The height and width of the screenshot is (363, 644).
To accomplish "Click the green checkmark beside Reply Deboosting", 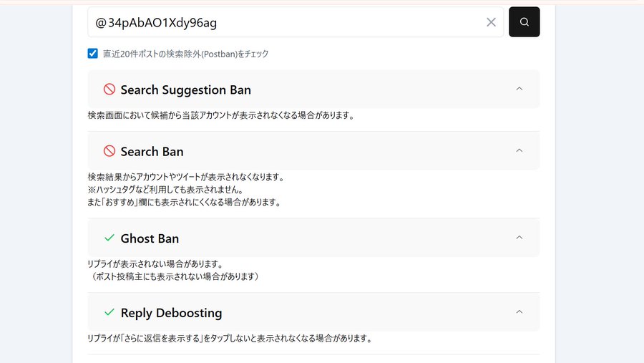I will 109,312.
